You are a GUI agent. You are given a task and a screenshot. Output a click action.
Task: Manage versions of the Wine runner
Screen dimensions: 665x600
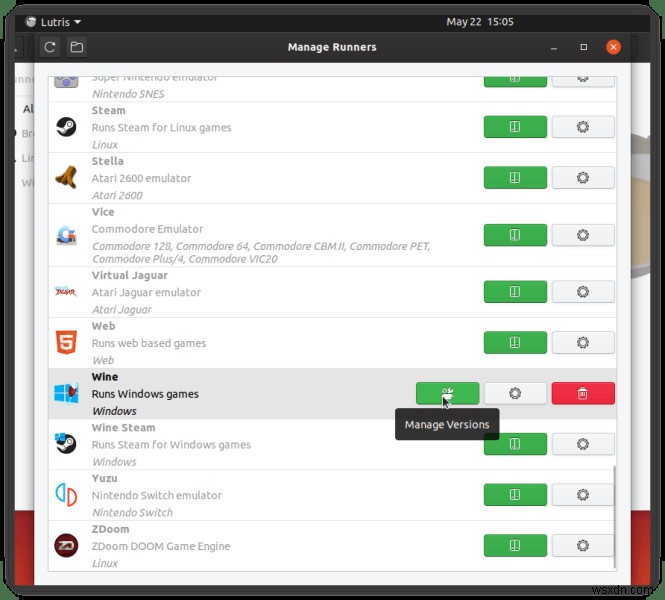tap(447, 393)
